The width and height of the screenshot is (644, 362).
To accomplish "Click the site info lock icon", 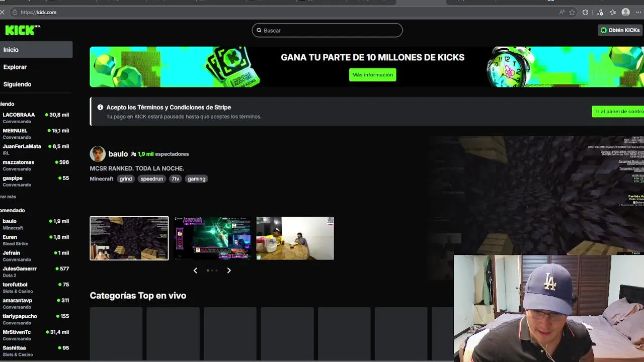I will (x=15, y=12).
